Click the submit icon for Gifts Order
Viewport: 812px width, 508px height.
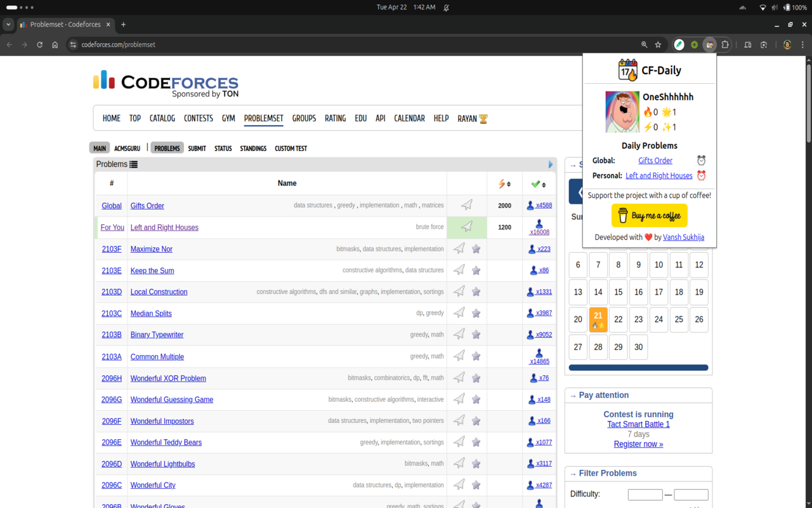[467, 205]
